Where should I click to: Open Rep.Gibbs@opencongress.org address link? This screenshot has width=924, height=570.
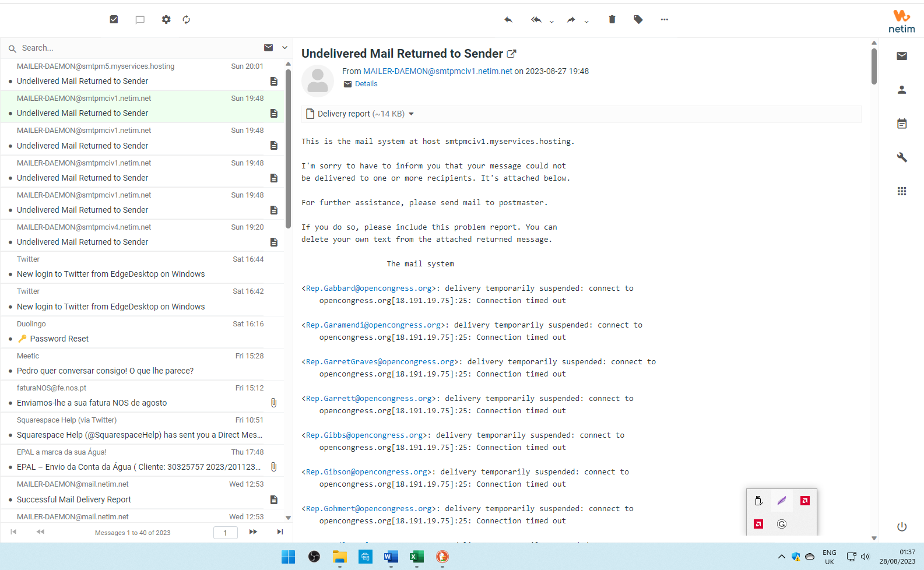click(364, 435)
